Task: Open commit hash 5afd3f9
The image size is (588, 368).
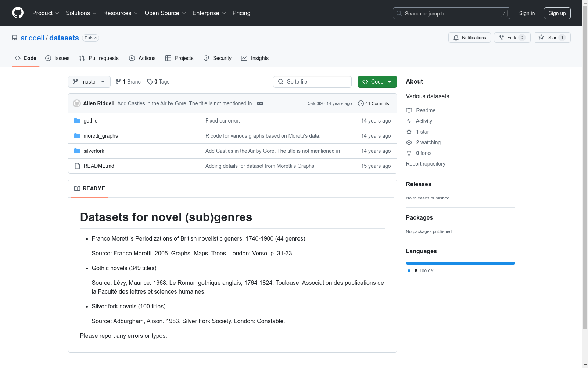Action: [x=315, y=103]
